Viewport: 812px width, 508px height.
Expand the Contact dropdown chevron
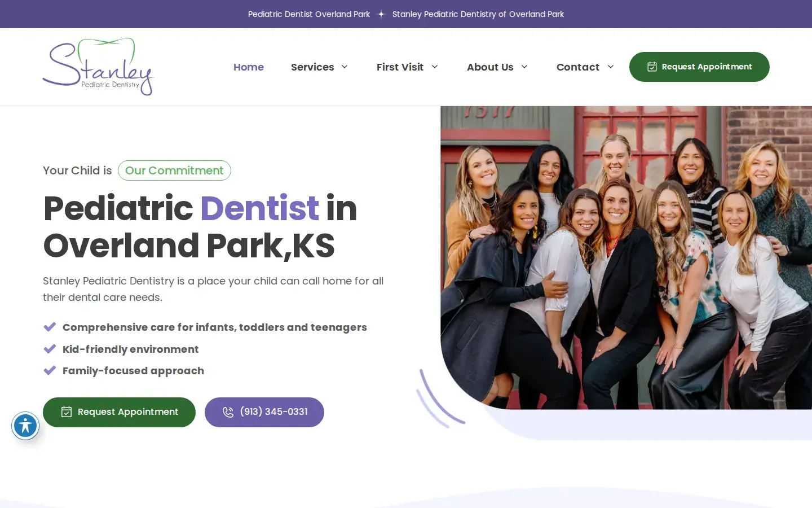611,67
